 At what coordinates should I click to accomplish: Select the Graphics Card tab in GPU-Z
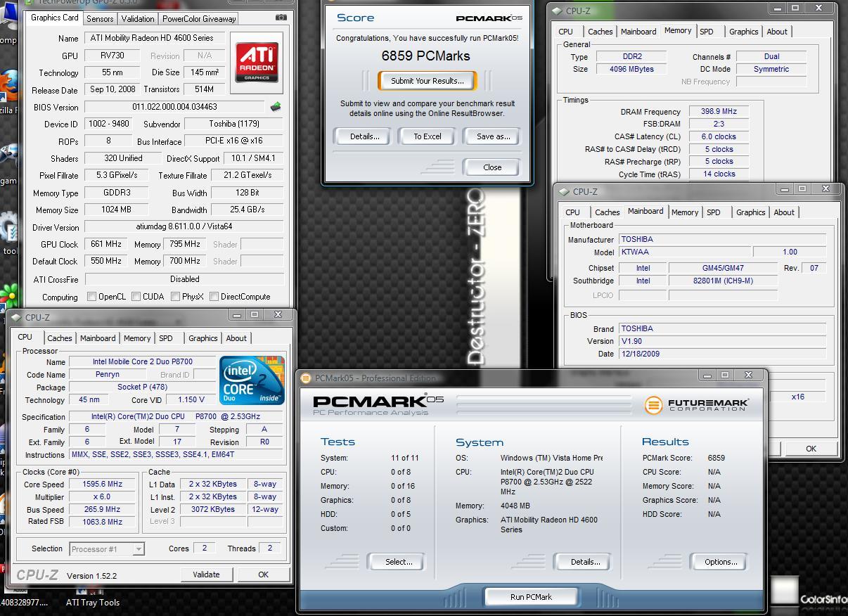[54, 18]
